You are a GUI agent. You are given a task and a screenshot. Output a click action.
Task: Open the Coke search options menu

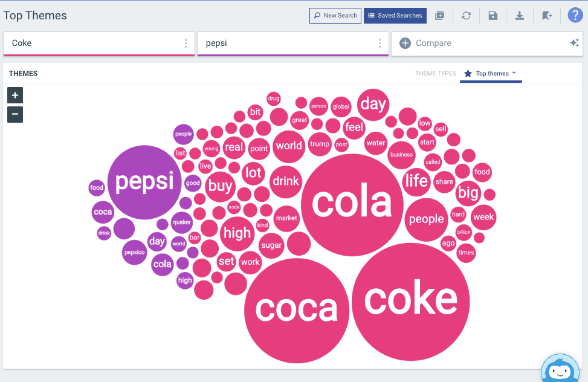click(x=186, y=44)
